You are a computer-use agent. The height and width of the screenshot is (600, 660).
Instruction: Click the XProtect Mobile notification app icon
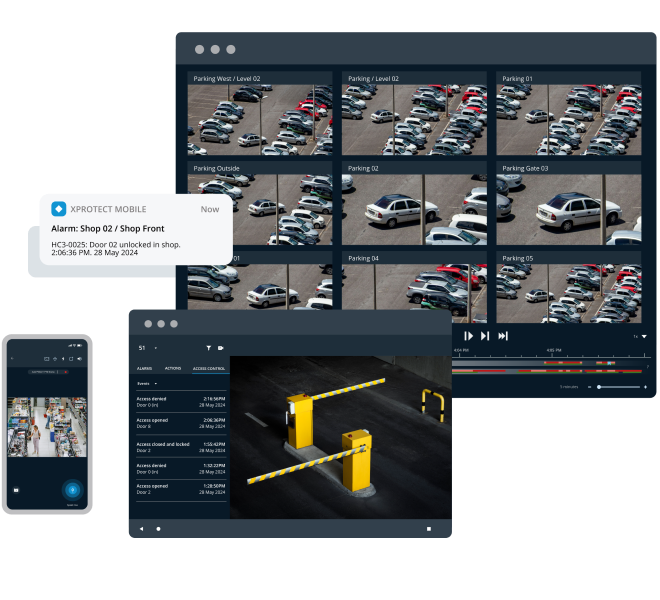point(58,209)
